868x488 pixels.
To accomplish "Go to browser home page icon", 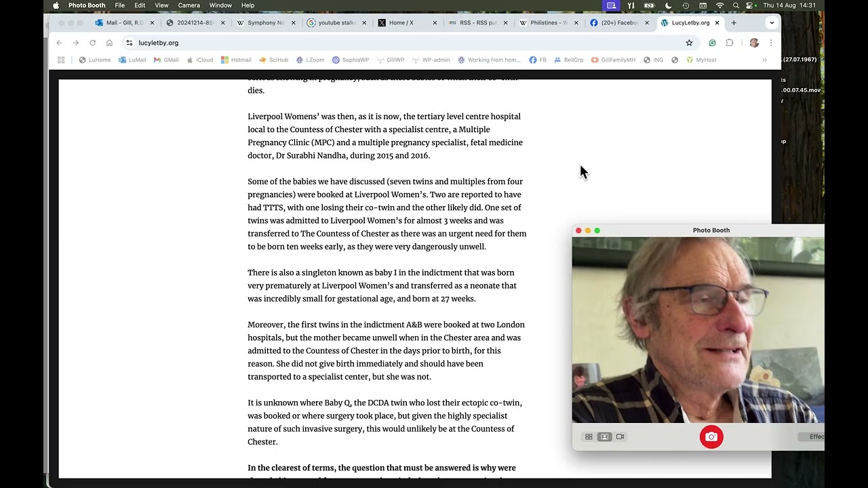I will pyautogui.click(x=109, y=43).
